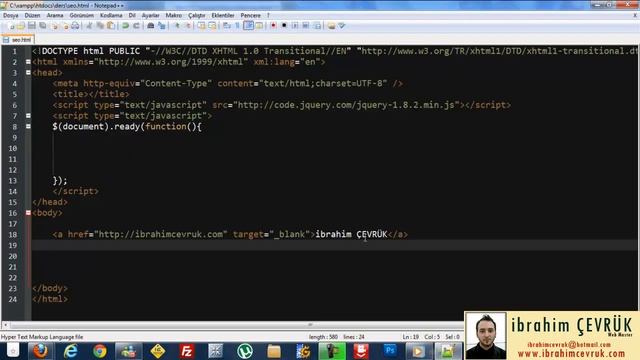Click the 'length : 580' status entry
This screenshot has height=360, width=640.
coord(323,337)
